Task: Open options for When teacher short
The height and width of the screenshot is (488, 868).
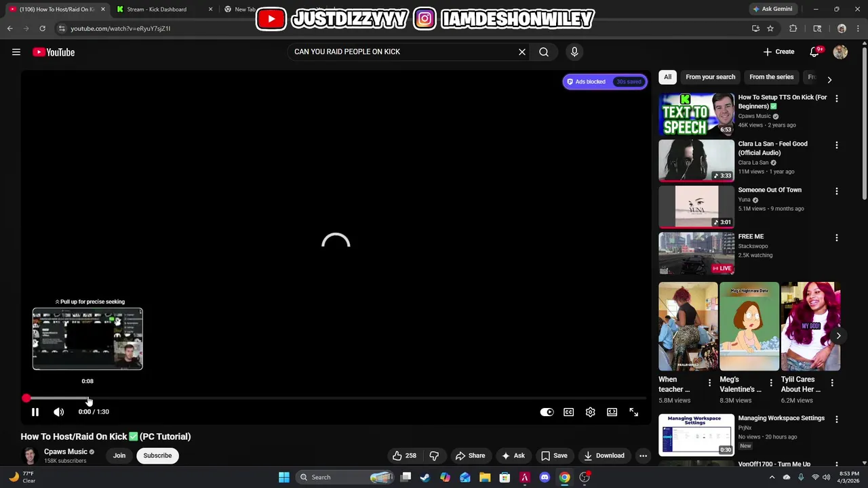Action: click(x=709, y=383)
